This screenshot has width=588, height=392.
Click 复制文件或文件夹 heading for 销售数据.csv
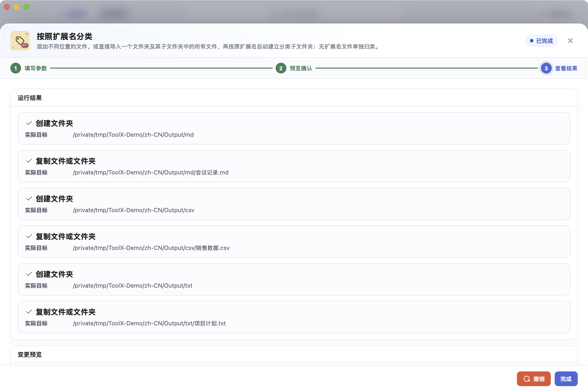[x=65, y=236]
